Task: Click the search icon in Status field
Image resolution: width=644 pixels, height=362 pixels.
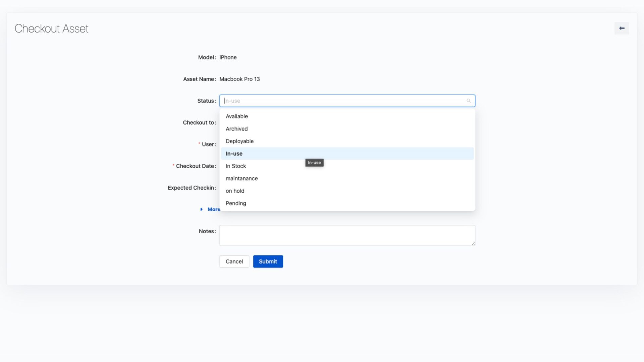Action: [x=469, y=100]
